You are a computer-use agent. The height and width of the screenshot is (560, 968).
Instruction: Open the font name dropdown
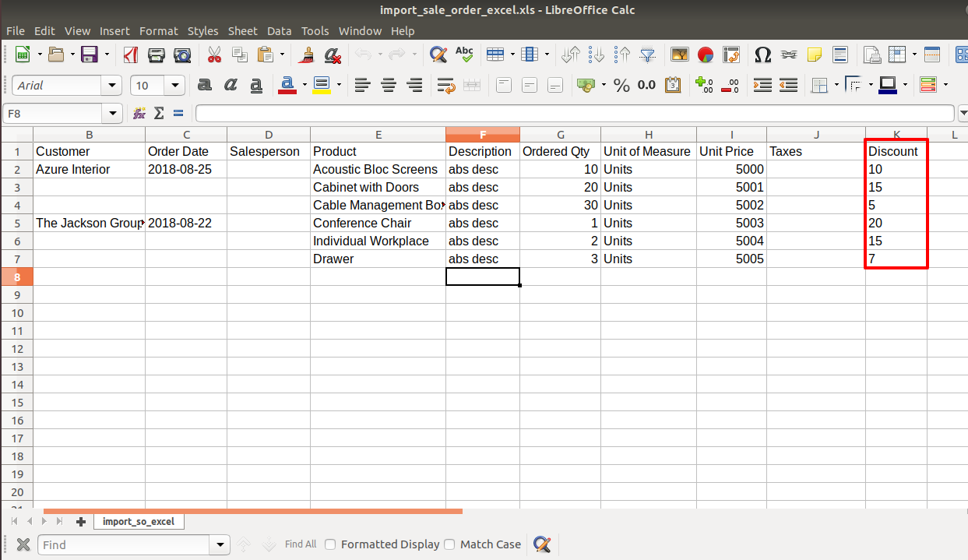coord(114,86)
